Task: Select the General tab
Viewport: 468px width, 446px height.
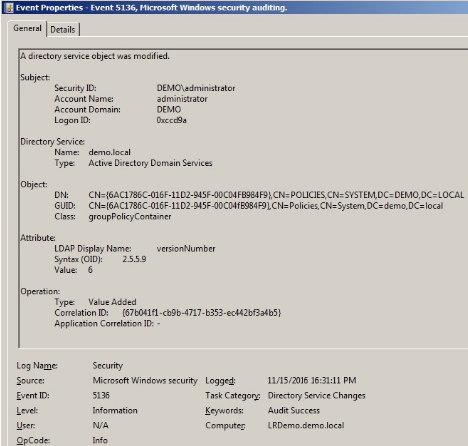Action: [x=27, y=28]
